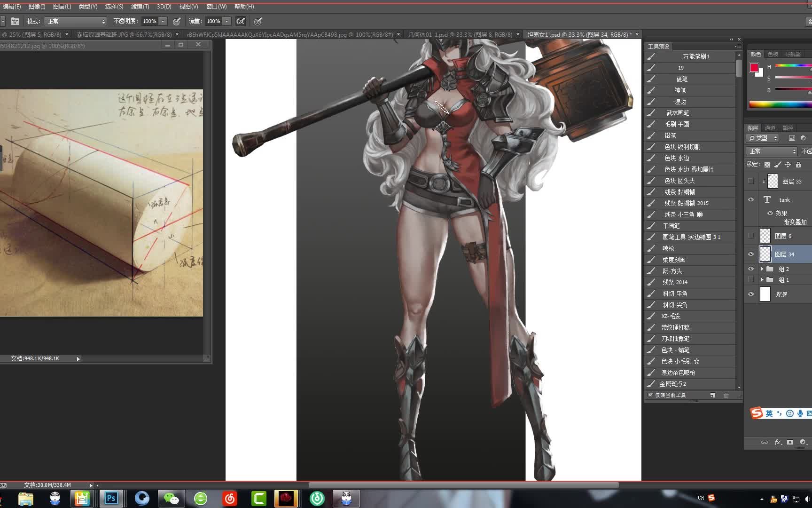
Task: Switch to the 色板 swatches tab
Action: point(773,54)
